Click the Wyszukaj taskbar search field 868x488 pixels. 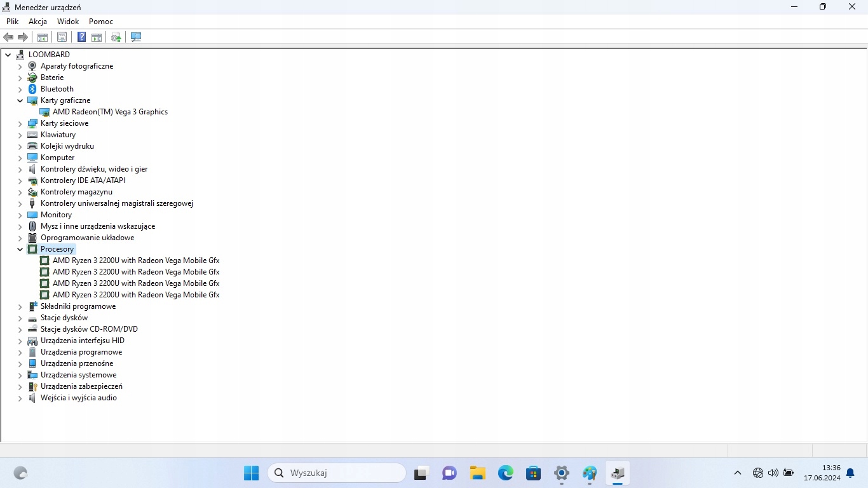pyautogui.click(x=337, y=473)
